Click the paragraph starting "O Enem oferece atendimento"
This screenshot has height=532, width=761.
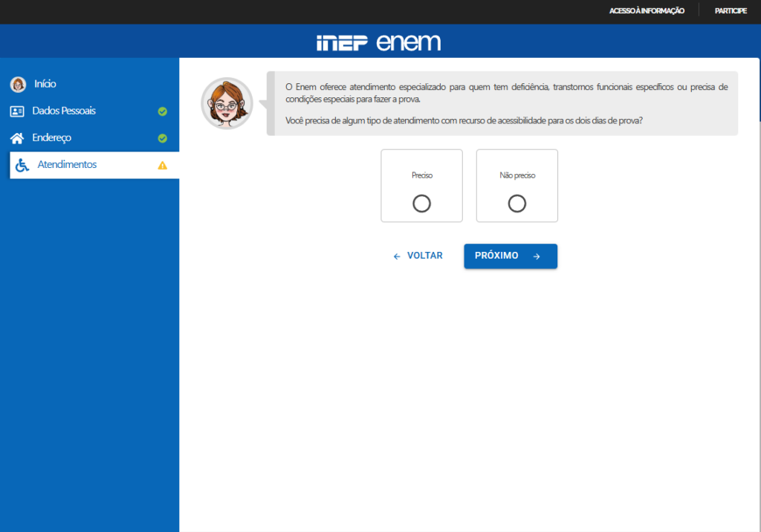507,93
